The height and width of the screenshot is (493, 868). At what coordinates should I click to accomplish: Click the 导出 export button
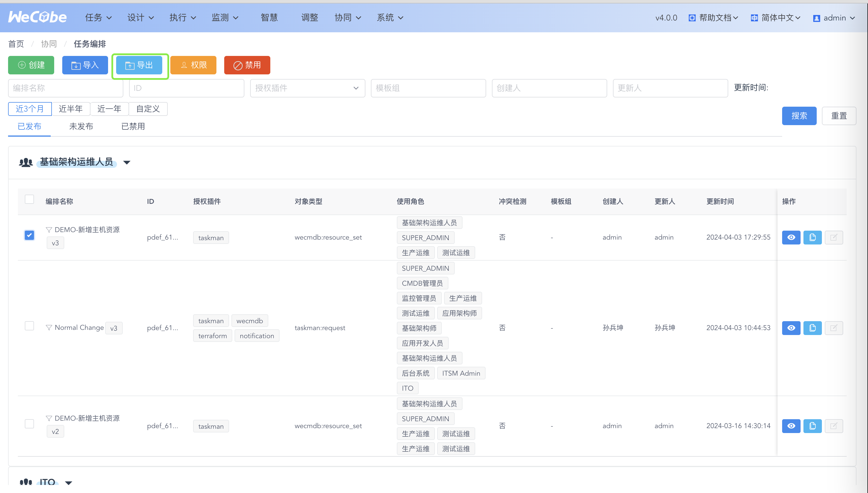pos(139,65)
